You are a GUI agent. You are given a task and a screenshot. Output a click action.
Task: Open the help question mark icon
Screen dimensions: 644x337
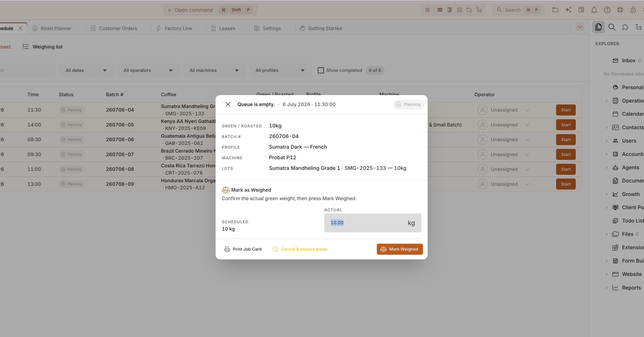[x=607, y=10]
